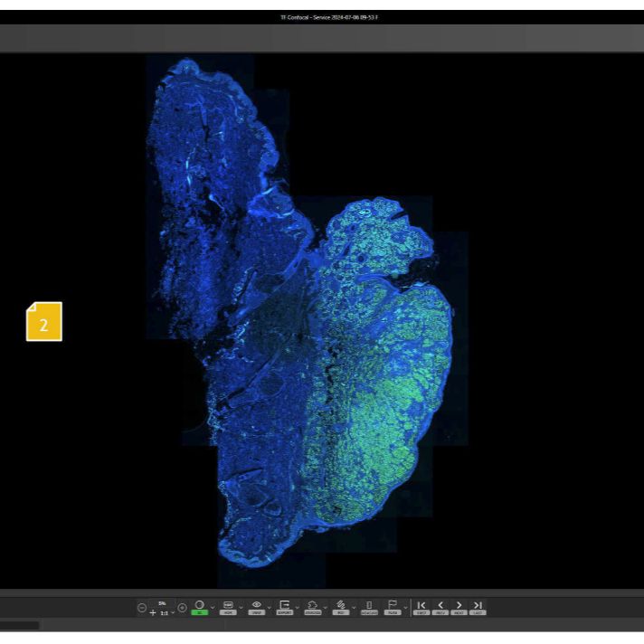
Task: Toggle the eye visibility icon
Action: coord(257,606)
